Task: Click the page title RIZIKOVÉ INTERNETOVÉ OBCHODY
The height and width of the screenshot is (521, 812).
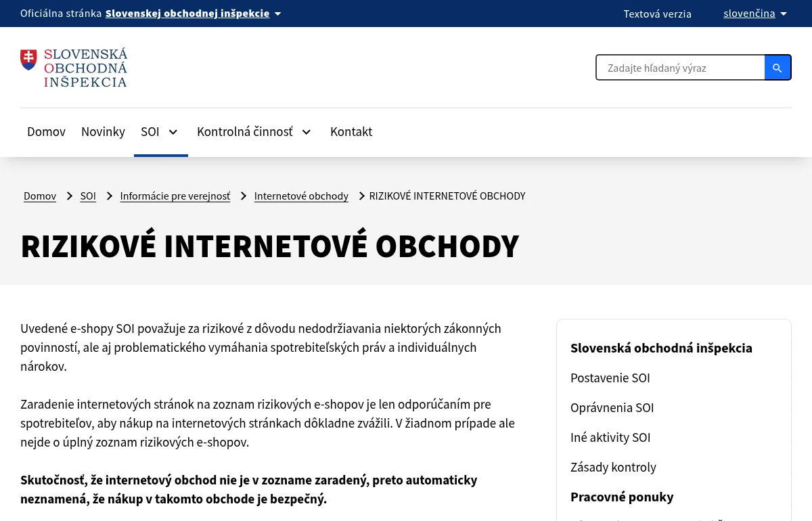Action: tap(270, 246)
